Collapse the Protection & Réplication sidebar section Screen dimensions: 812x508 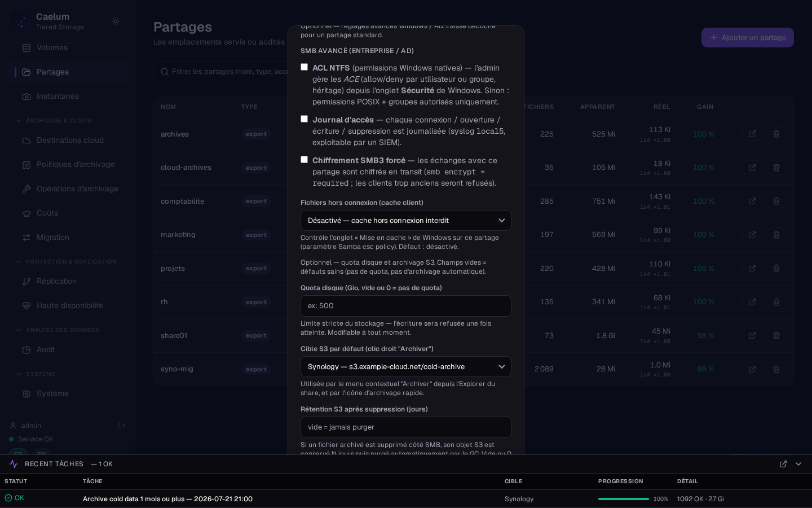pyautogui.click(x=67, y=262)
